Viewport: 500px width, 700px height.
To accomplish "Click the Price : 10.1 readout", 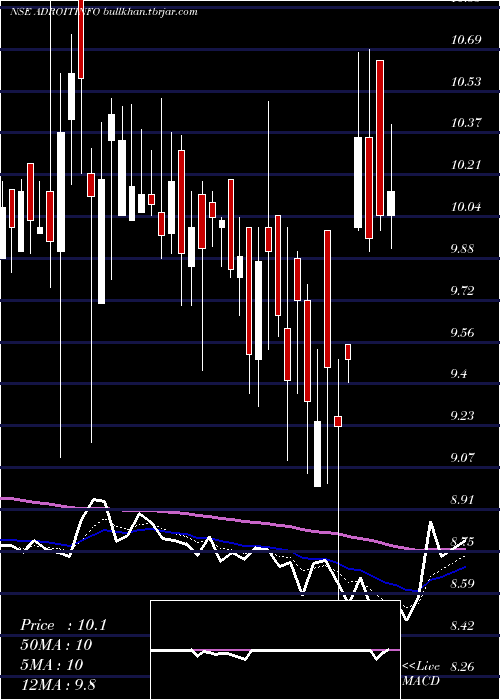I will tap(63, 625).
